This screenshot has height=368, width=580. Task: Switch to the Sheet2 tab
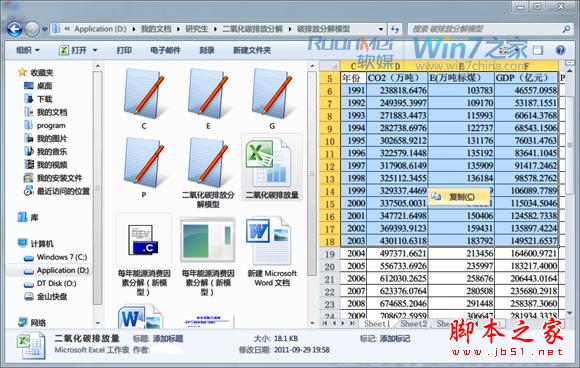pos(414,324)
